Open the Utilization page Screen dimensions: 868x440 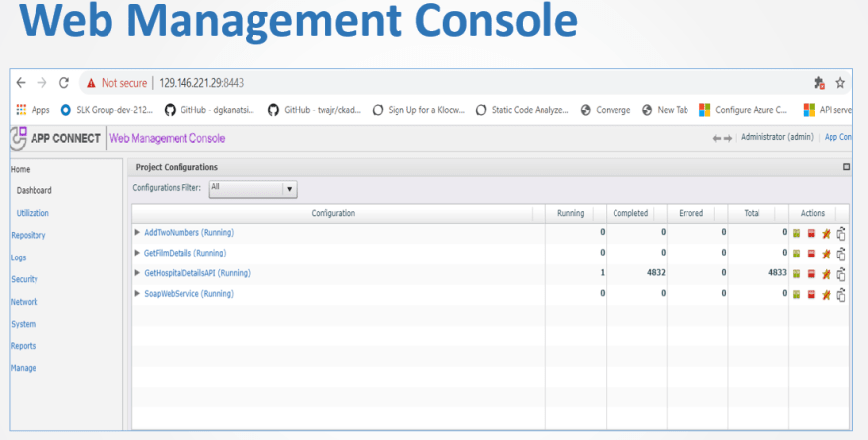tap(33, 212)
